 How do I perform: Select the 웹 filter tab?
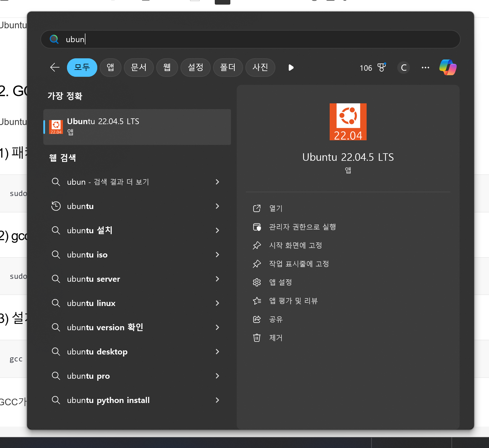pos(167,68)
